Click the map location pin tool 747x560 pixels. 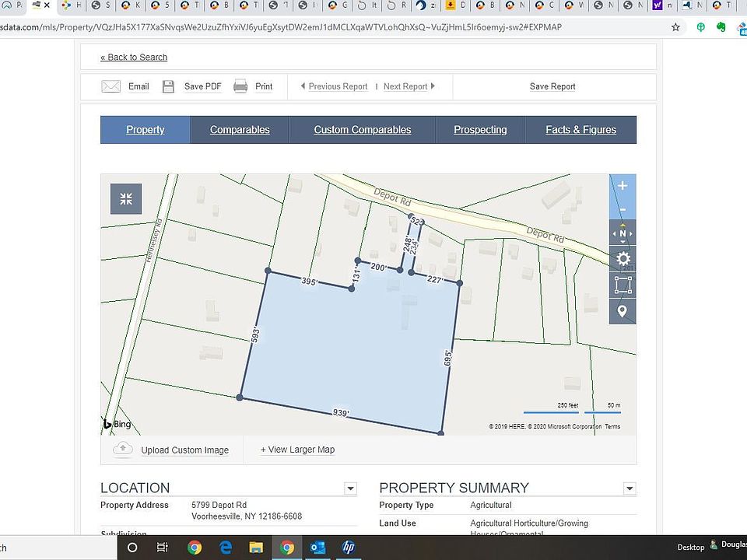[622, 310]
